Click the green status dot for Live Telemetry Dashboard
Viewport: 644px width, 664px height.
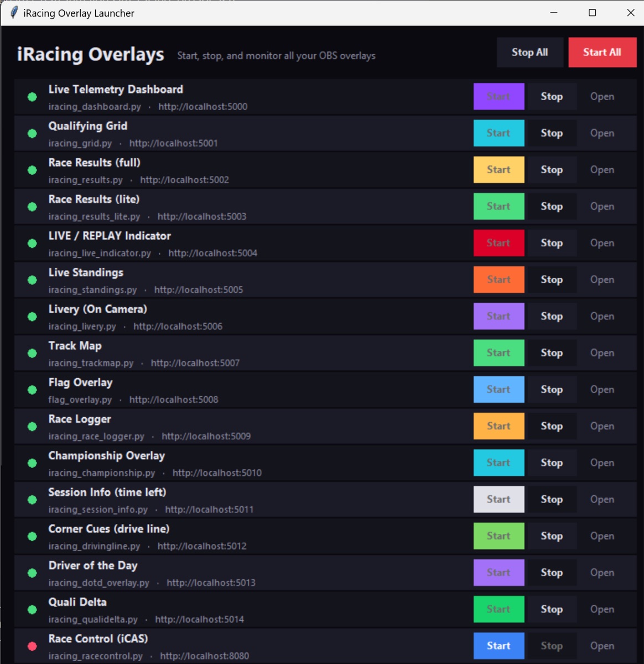[x=32, y=97]
